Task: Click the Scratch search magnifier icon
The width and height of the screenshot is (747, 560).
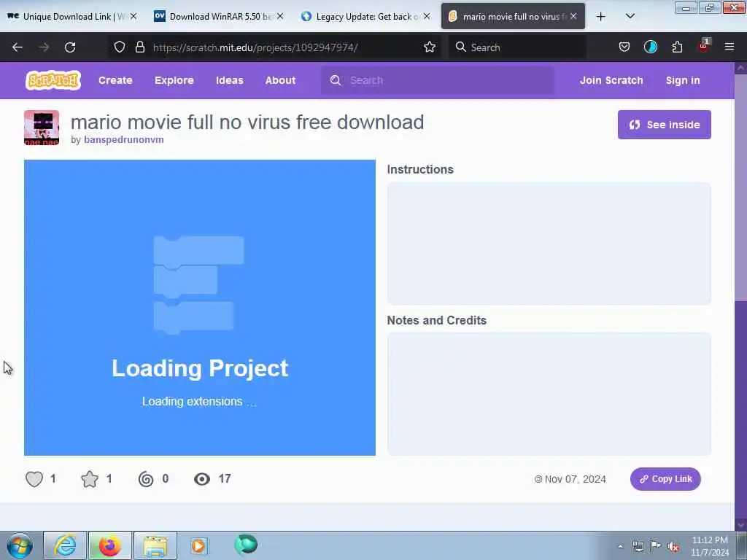Action: pyautogui.click(x=336, y=80)
